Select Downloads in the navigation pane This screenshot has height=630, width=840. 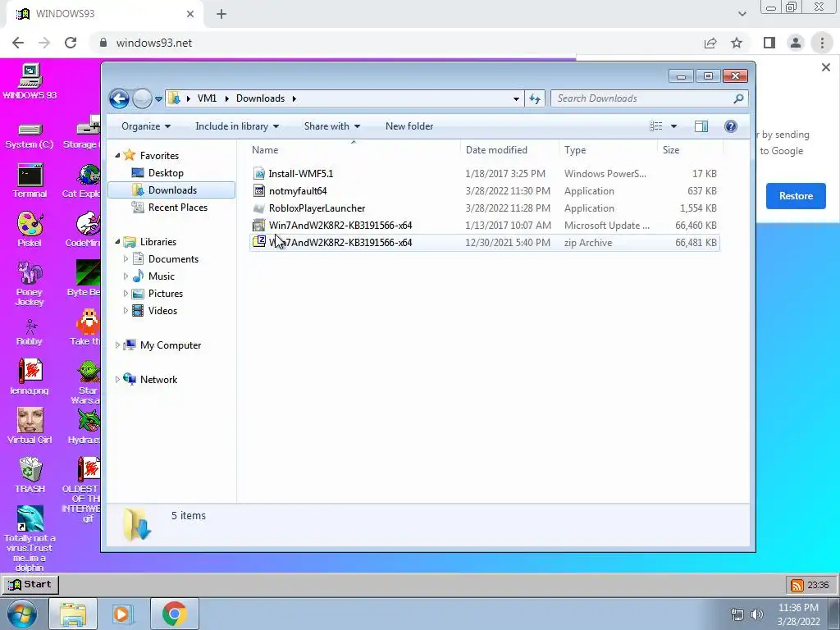(171, 190)
